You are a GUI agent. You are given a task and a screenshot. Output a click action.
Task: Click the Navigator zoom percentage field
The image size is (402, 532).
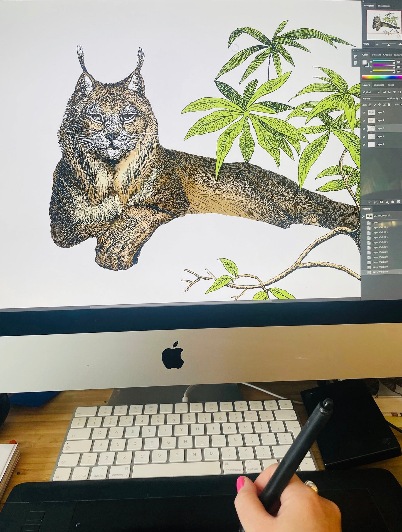pos(366,44)
